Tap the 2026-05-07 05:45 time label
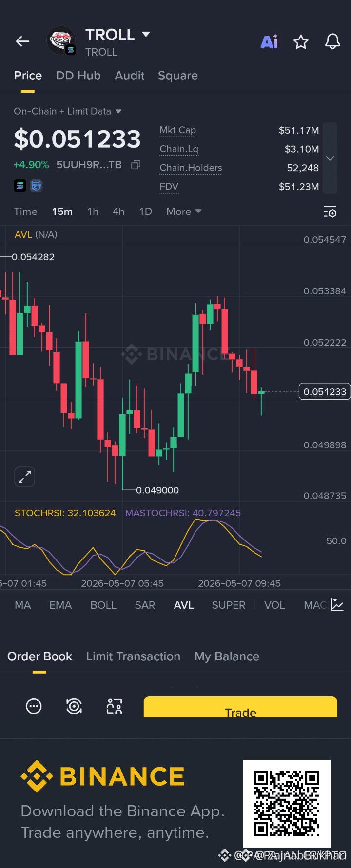Image resolution: width=351 pixels, height=868 pixels. coord(122,583)
